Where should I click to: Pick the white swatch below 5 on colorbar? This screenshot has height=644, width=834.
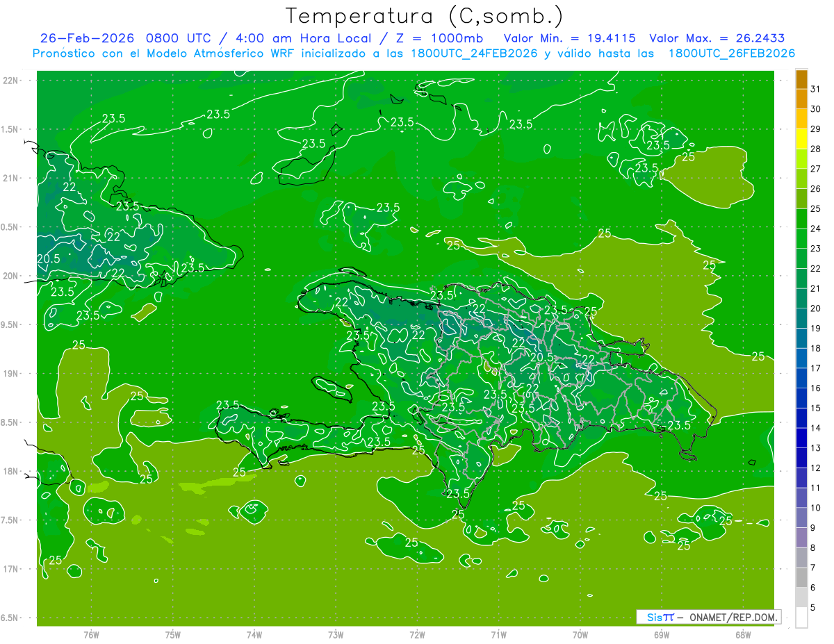coord(802,618)
